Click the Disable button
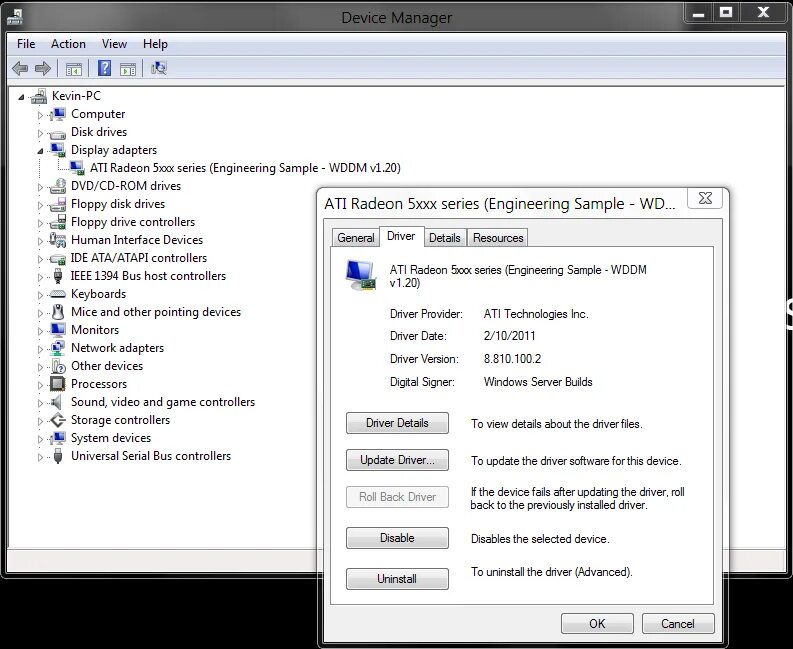The image size is (793, 649). [397, 538]
